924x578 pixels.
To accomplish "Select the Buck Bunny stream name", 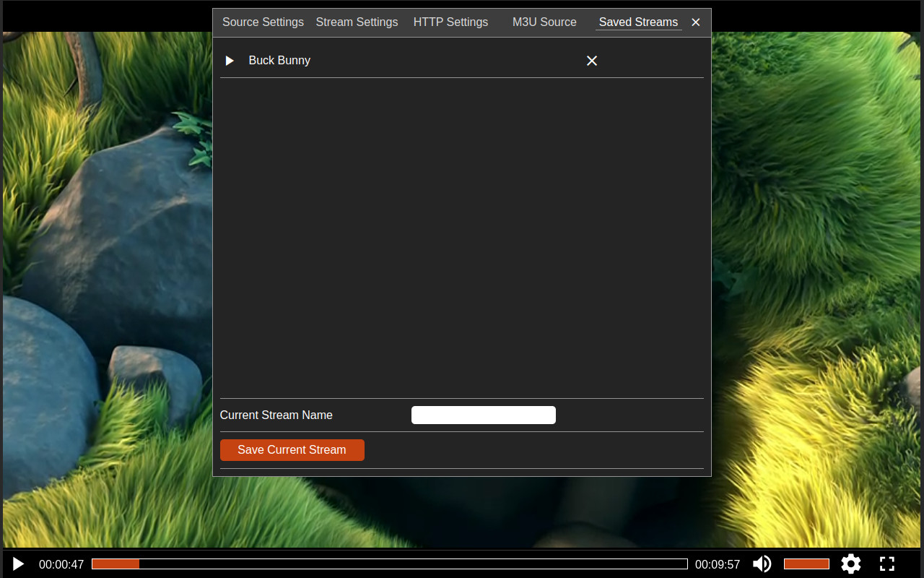I will coord(279,61).
